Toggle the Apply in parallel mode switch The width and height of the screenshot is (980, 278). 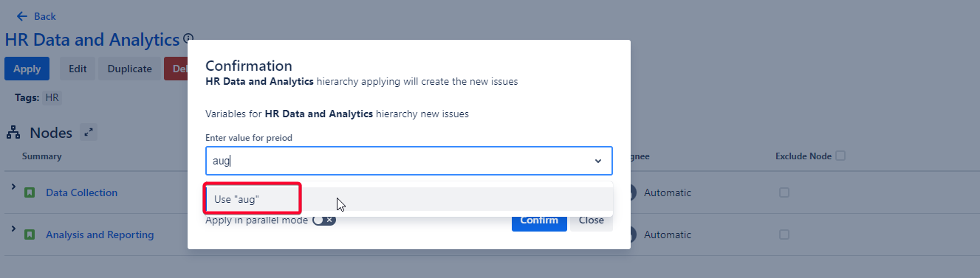tap(324, 220)
